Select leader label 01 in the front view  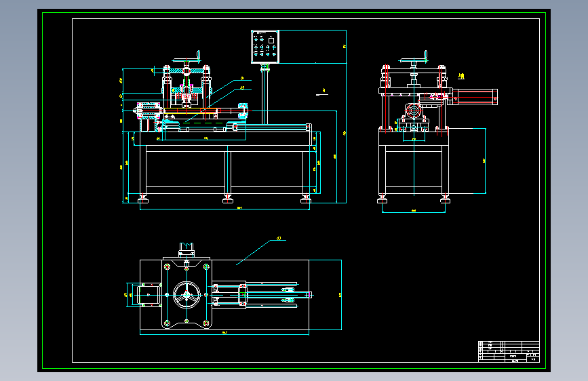pos(243,79)
